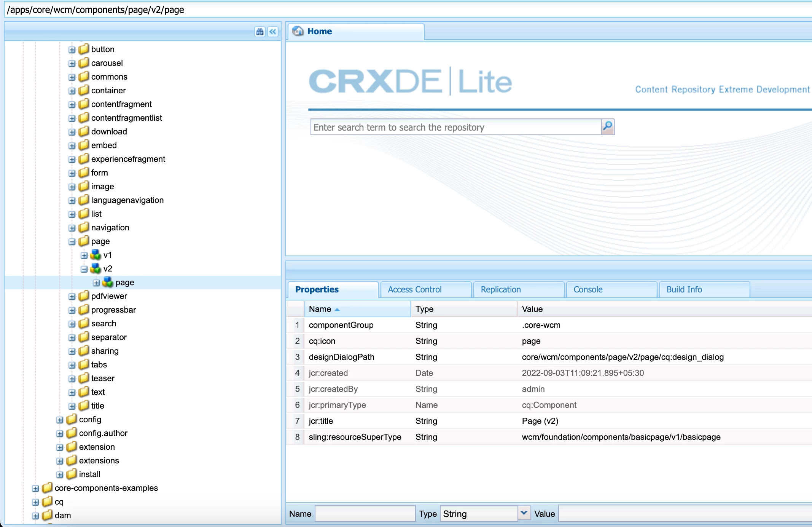Click the magnifier search button next to search field
Viewport: 812px width, 527px height.
(608, 127)
